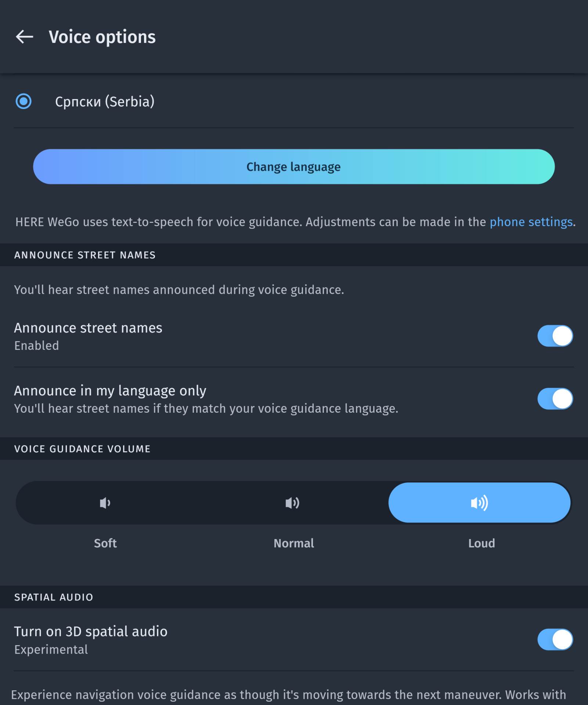The height and width of the screenshot is (705, 588).
Task: Click the Normal volume label
Action: pyautogui.click(x=294, y=543)
